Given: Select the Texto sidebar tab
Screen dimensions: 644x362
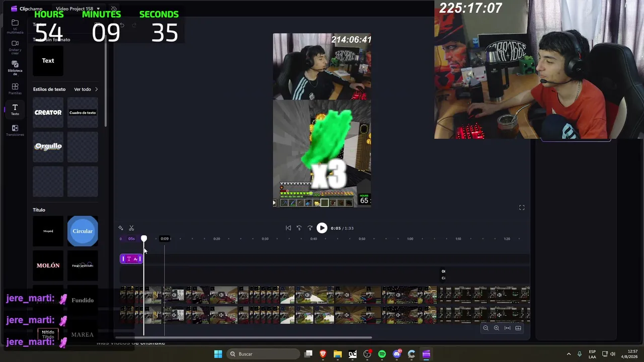Looking at the screenshot, I should (x=15, y=110).
